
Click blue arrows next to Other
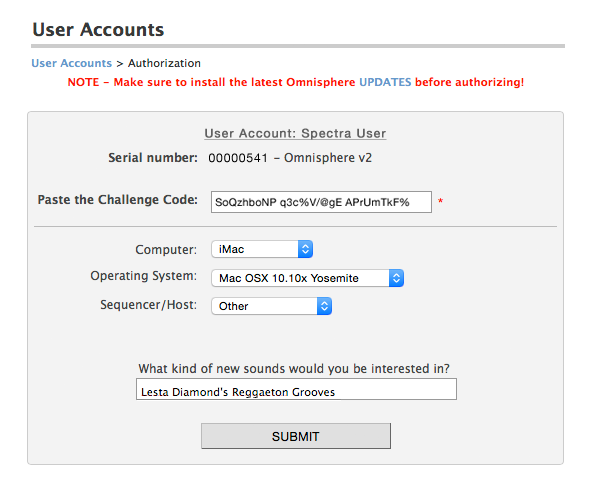click(324, 306)
